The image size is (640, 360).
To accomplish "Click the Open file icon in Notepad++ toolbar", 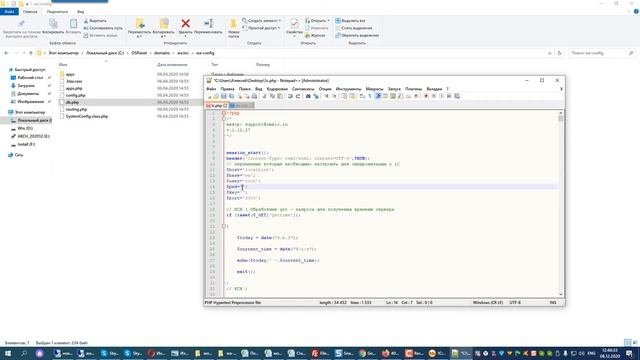I will pyautogui.click(x=216, y=96).
